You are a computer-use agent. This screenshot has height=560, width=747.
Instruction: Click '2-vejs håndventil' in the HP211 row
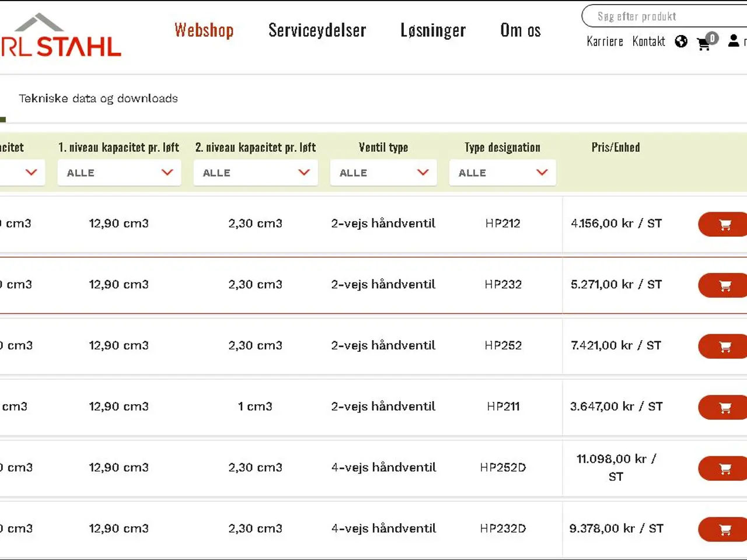coord(383,407)
